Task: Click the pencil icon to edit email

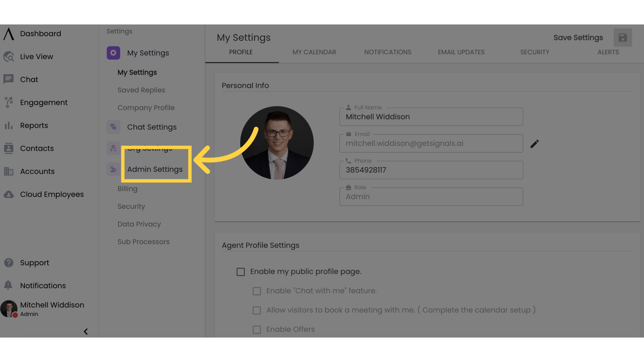Action: coord(535,144)
